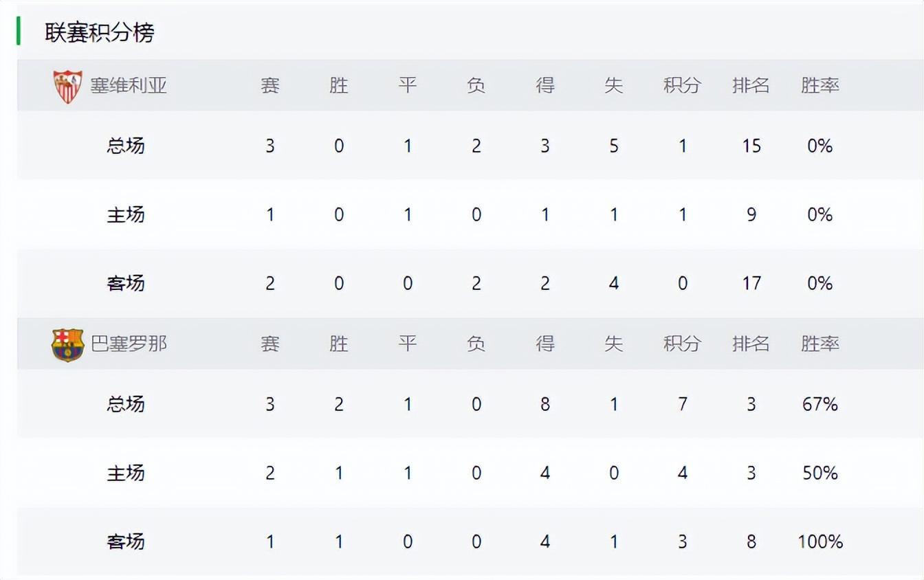Select Barcelona's 主场 row label

pyautogui.click(x=126, y=473)
